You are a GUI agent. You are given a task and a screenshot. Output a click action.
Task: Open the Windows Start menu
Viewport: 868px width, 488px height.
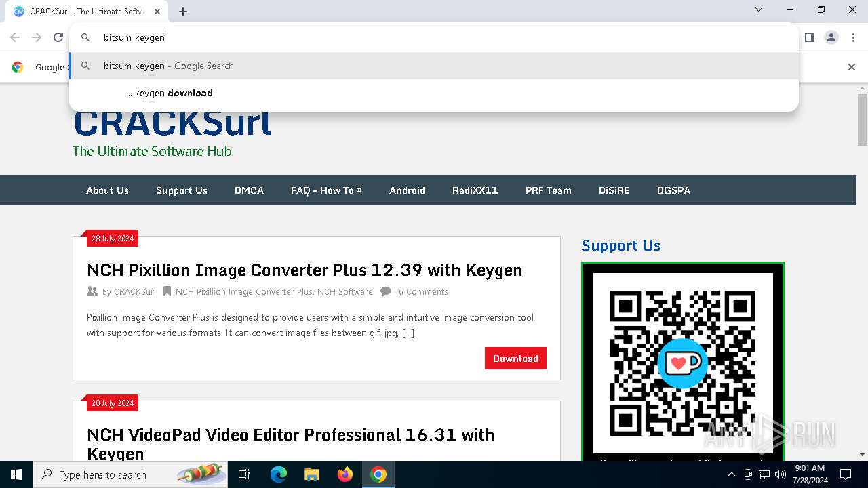point(16,474)
